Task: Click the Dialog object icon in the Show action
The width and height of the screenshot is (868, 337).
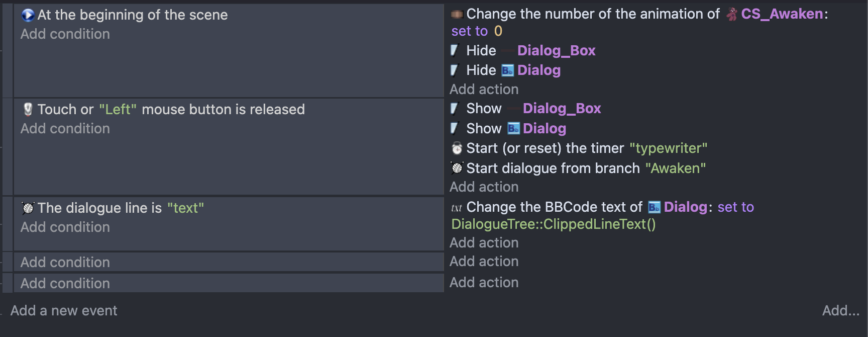Action: [x=513, y=129]
